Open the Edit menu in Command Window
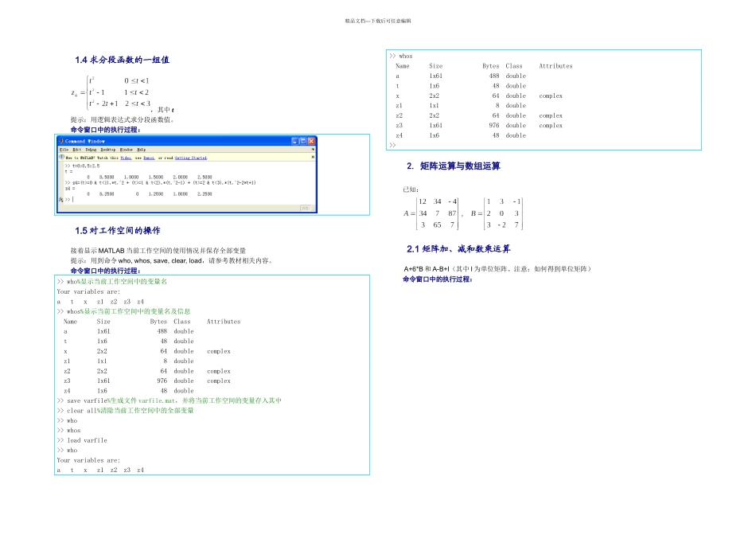Screen dimensions: 756x535 [x=76, y=150]
